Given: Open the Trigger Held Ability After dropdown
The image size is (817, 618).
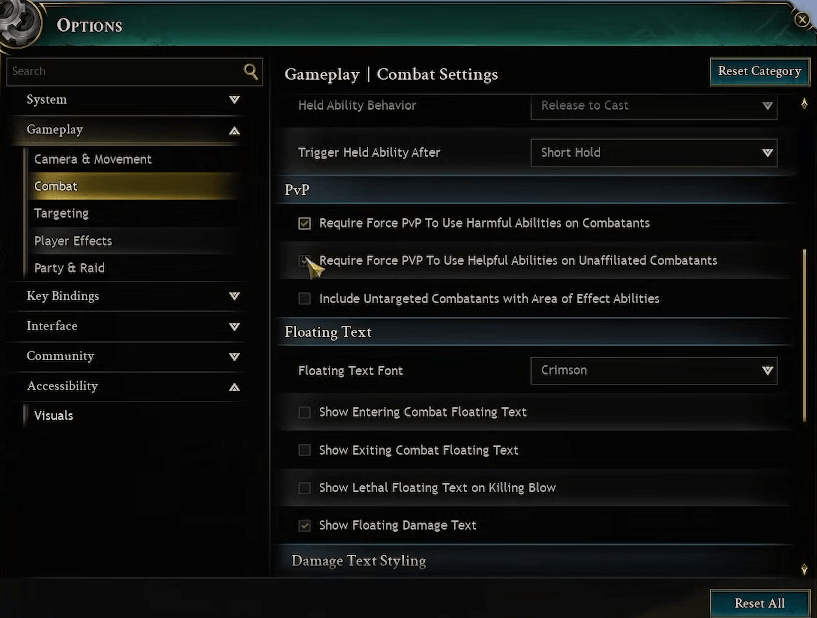Looking at the screenshot, I should click(654, 153).
